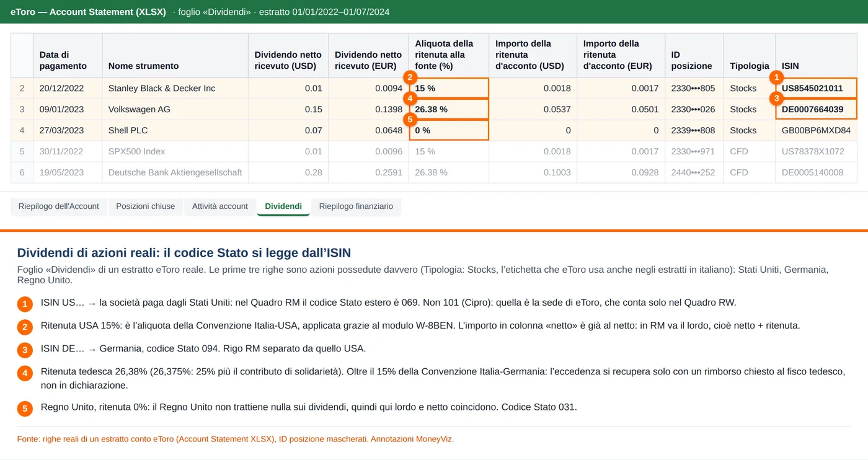
Task: Switch to the Posizioni chiuse sheet
Action: 146,206
